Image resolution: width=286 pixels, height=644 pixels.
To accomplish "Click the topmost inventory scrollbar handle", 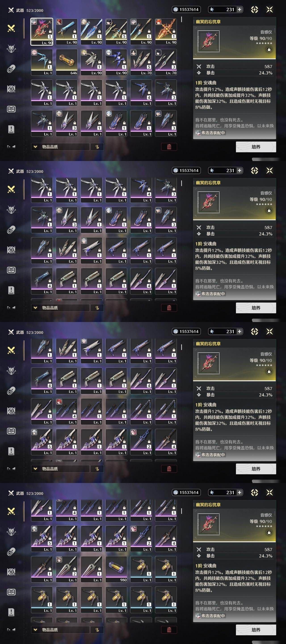I will (181, 19).
